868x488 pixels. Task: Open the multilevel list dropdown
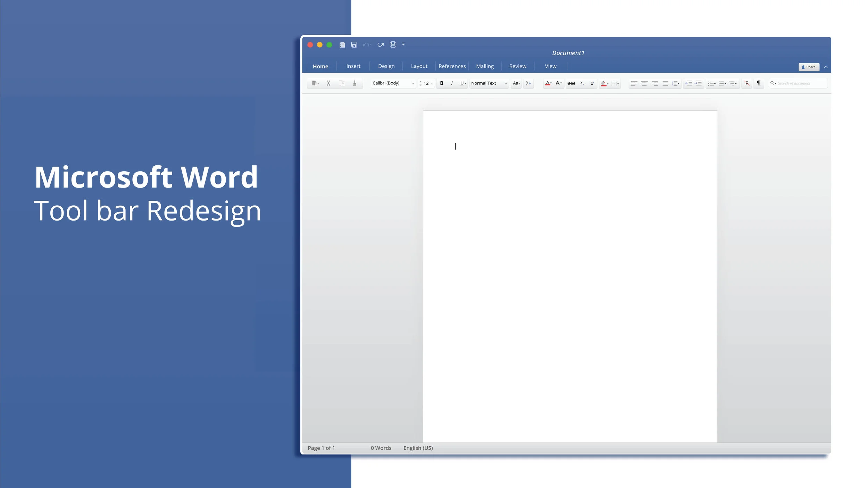[x=733, y=83]
